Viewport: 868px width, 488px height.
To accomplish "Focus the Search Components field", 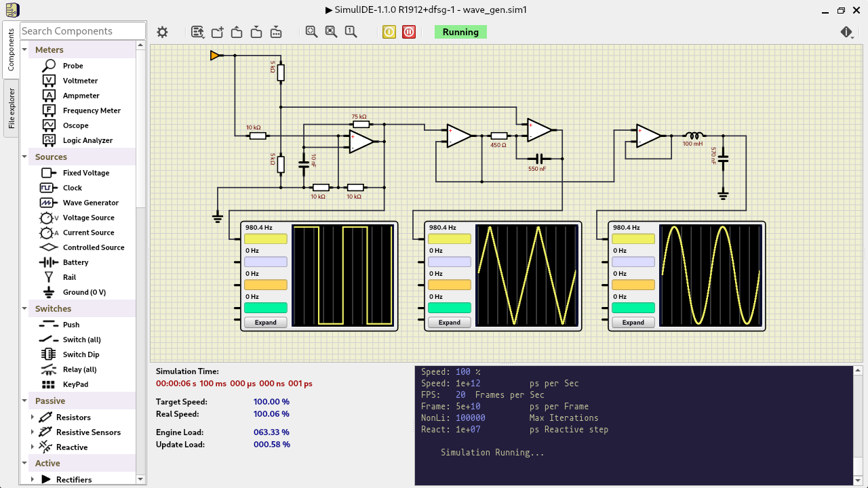I will pos(82,31).
